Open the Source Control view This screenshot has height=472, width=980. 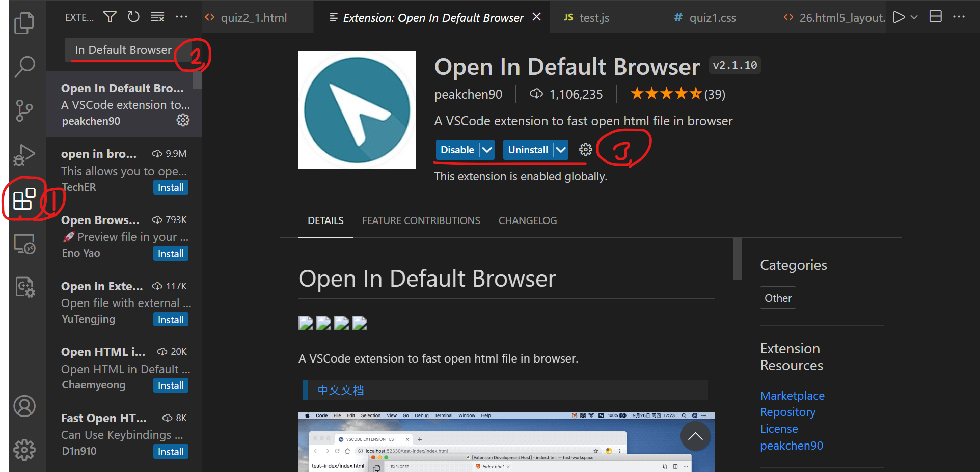(x=24, y=110)
